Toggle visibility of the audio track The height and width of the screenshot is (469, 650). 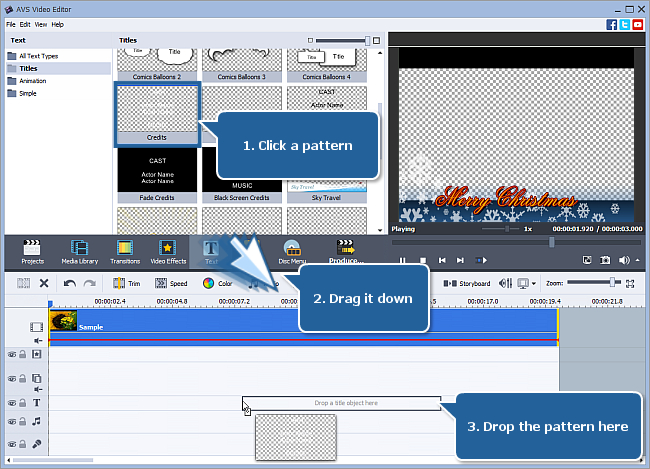click(x=12, y=422)
